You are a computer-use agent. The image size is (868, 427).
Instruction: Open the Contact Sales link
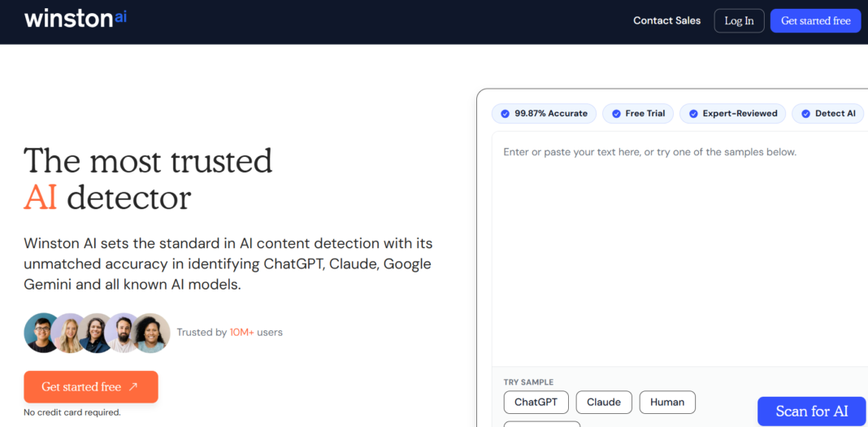tap(666, 20)
